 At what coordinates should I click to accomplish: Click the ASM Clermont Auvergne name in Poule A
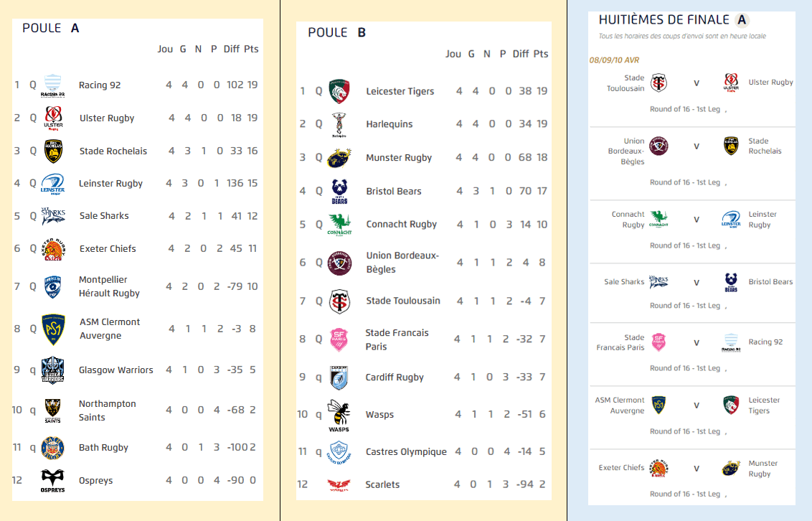coord(109,329)
